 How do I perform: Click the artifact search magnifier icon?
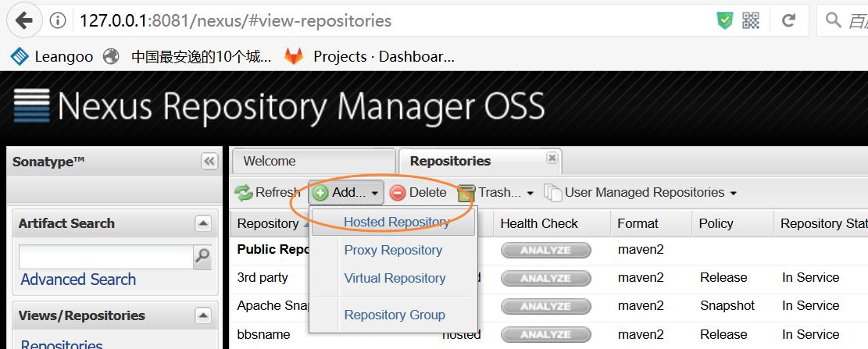point(202,255)
